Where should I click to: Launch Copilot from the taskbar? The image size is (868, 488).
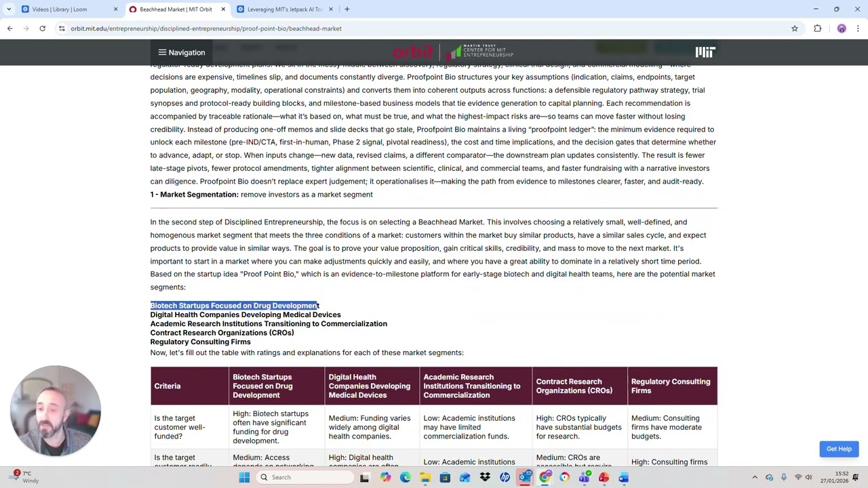click(x=385, y=477)
